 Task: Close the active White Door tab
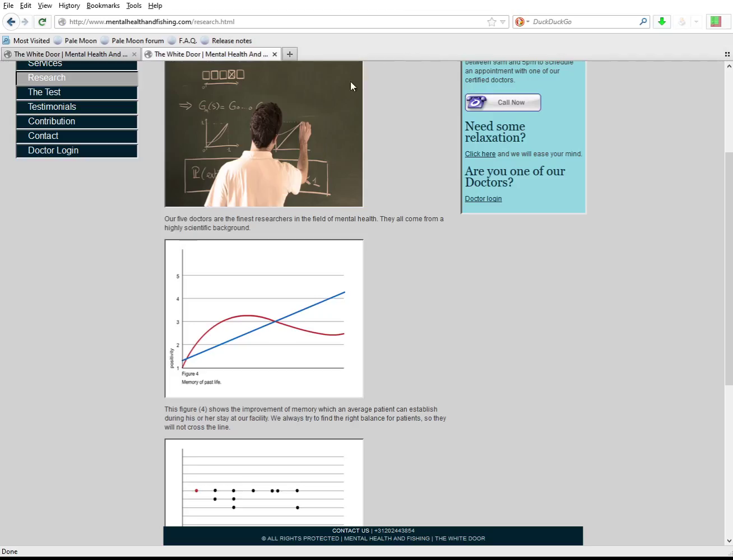(275, 54)
